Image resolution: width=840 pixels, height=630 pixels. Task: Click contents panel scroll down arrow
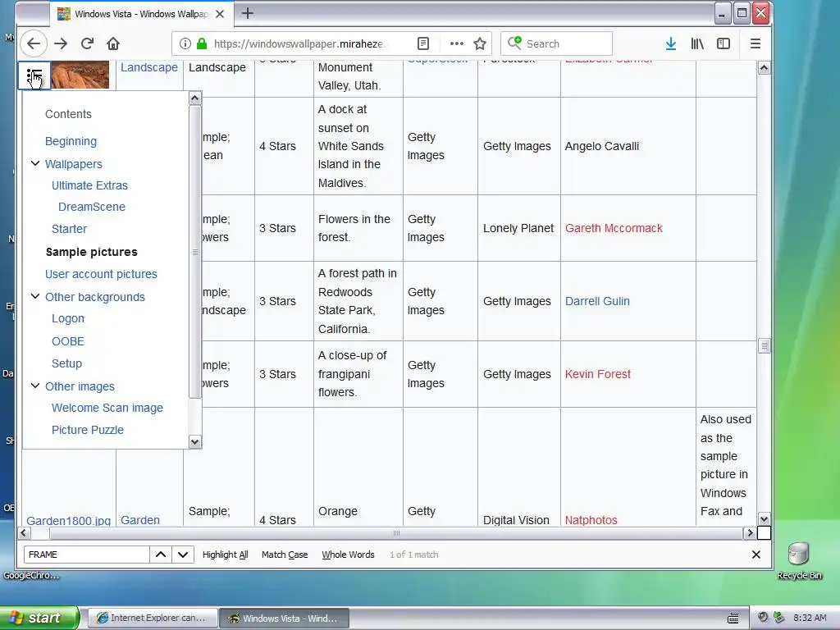click(195, 442)
